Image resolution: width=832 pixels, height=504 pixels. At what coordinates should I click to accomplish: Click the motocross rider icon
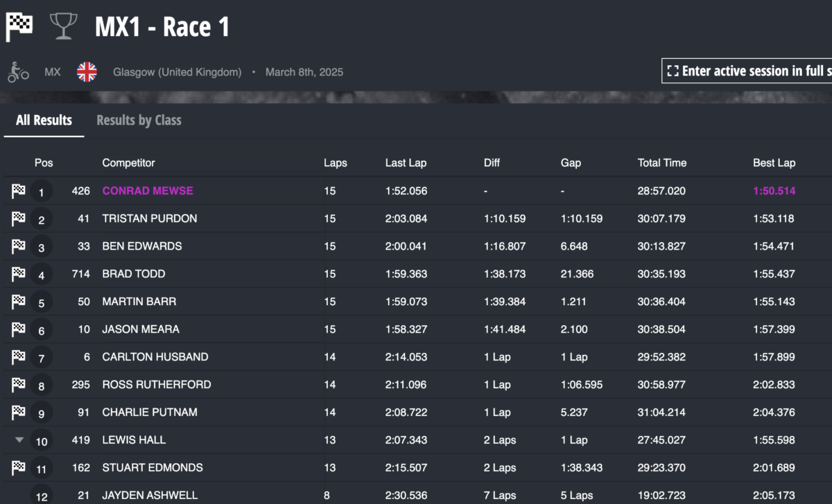coord(18,72)
